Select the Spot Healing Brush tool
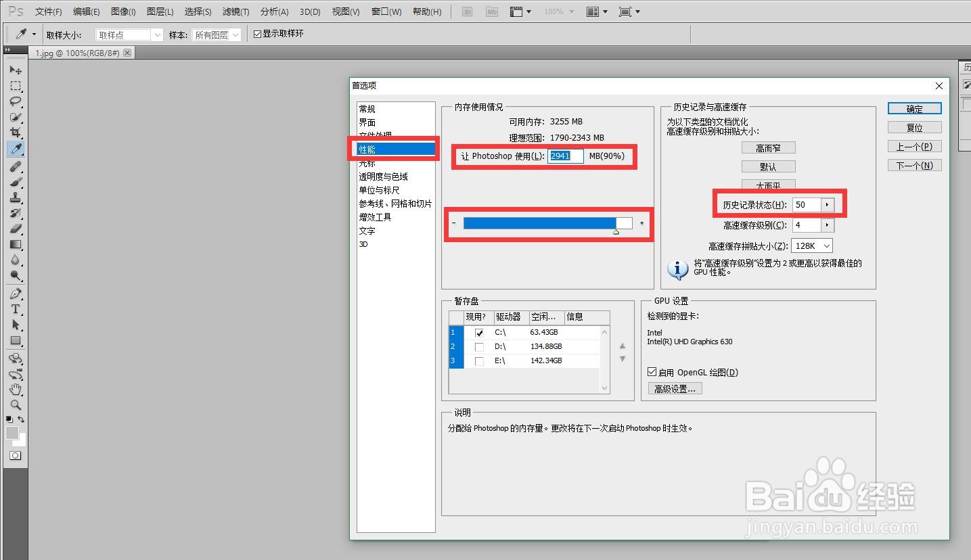This screenshot has height=560, width=971. pos(15,166)
